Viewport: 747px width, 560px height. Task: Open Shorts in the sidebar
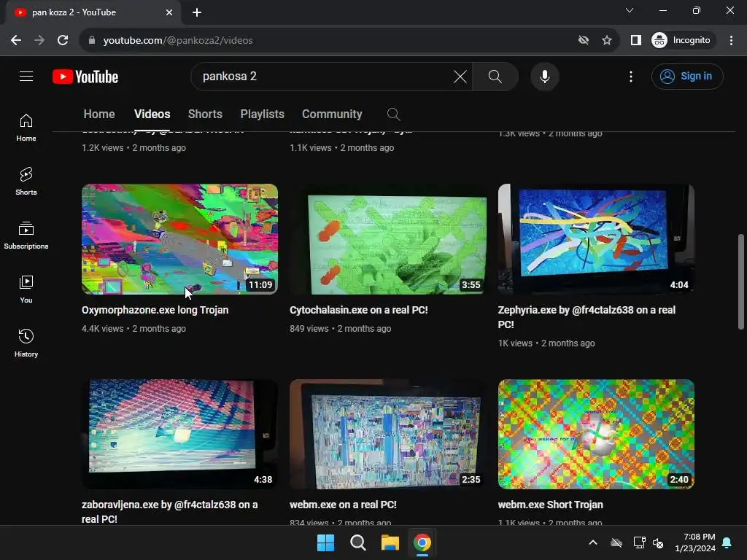click(26, 182)
